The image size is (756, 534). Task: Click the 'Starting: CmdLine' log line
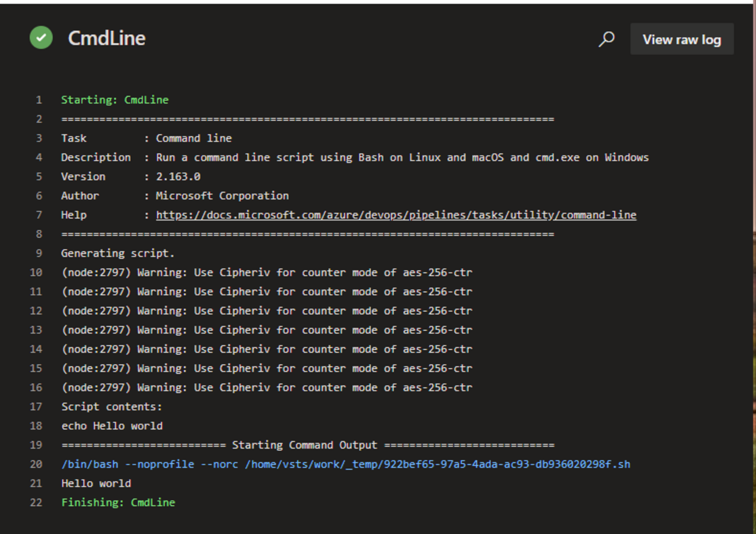coord(115,100)
